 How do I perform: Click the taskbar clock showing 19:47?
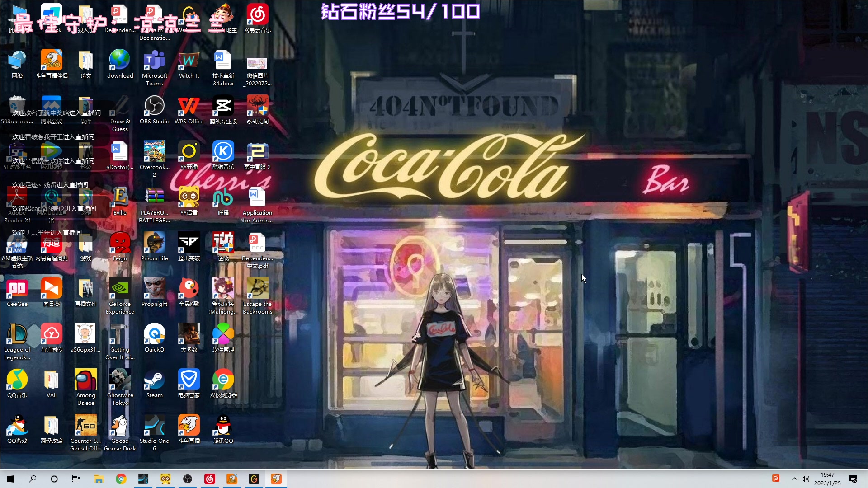click(827, 479)
